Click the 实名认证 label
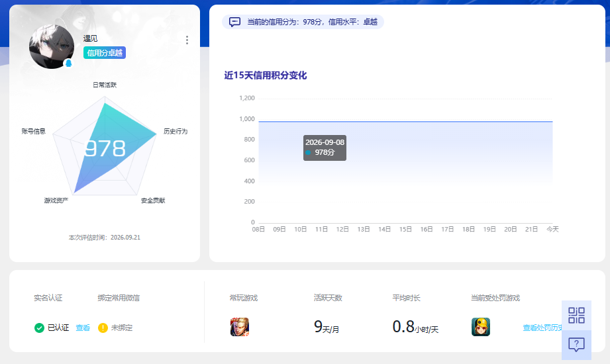The image size is (610, 364). coord(48,298)
